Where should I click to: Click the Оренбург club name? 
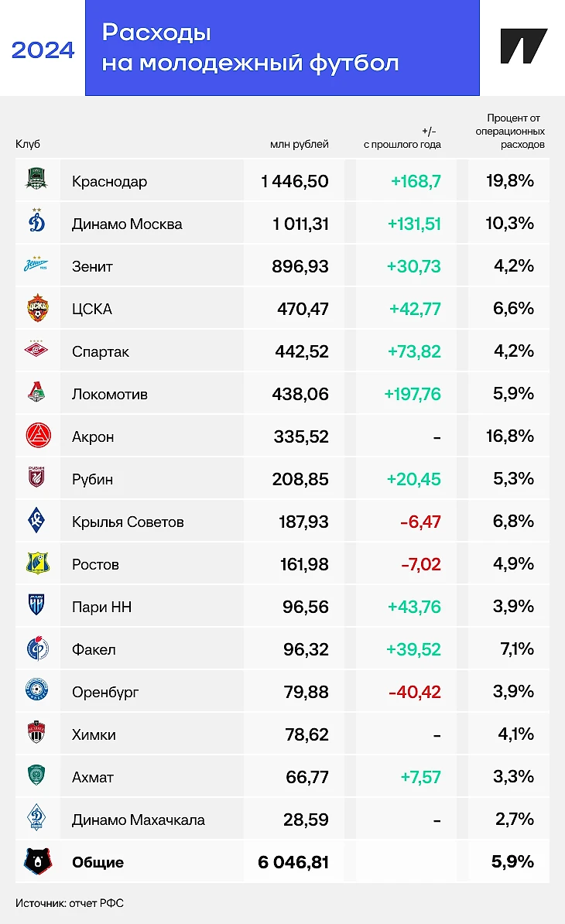105,693
